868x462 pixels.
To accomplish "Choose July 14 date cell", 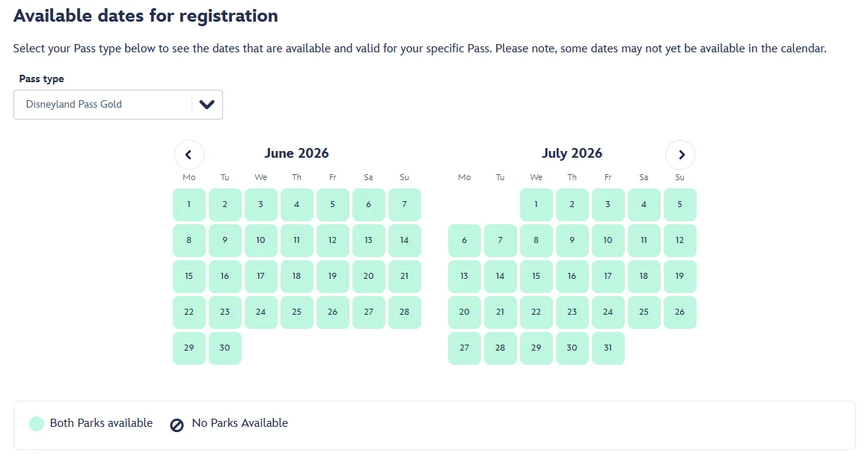I will (x=501, y=277).
